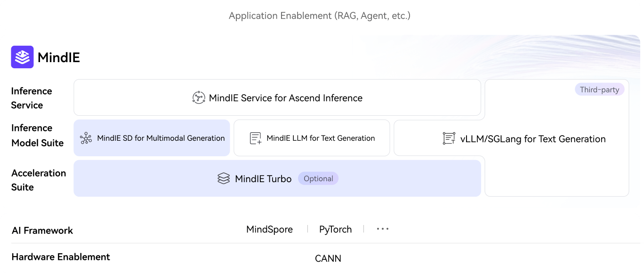Select MindSpore framework
Viewport: 644px width, 273px height.
click(269, 229)
